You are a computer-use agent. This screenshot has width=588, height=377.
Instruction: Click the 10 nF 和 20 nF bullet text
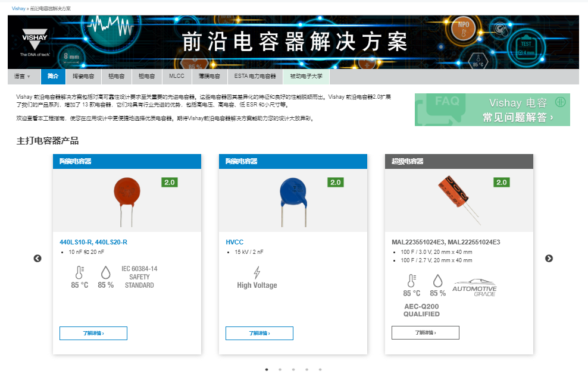pos(86,252)
